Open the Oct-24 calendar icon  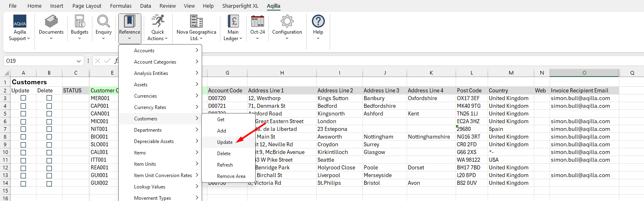click(x=257, y=22)
